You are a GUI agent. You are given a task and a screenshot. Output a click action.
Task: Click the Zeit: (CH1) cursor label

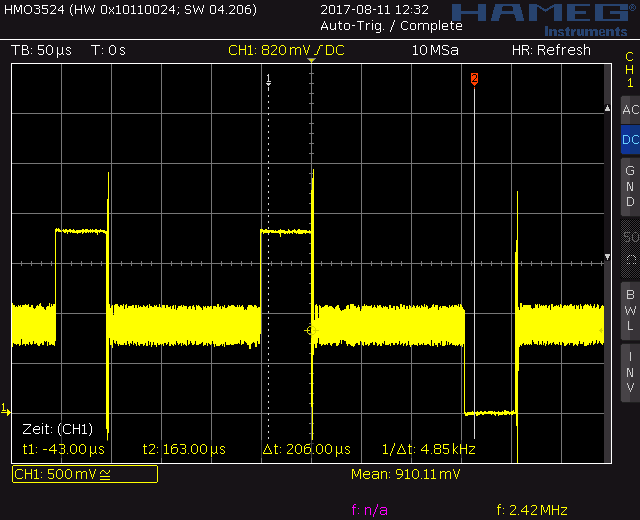(x=58, y=429)
